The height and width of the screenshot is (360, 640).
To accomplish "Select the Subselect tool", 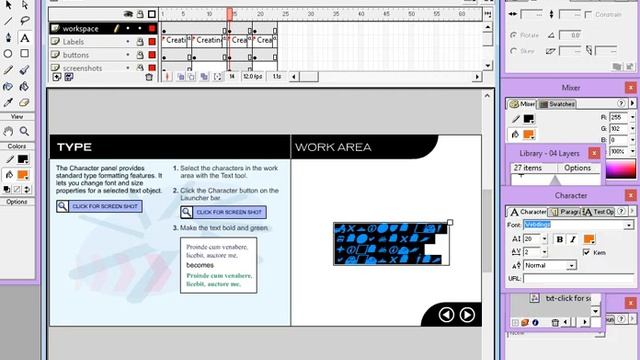I will click(25, 5).
